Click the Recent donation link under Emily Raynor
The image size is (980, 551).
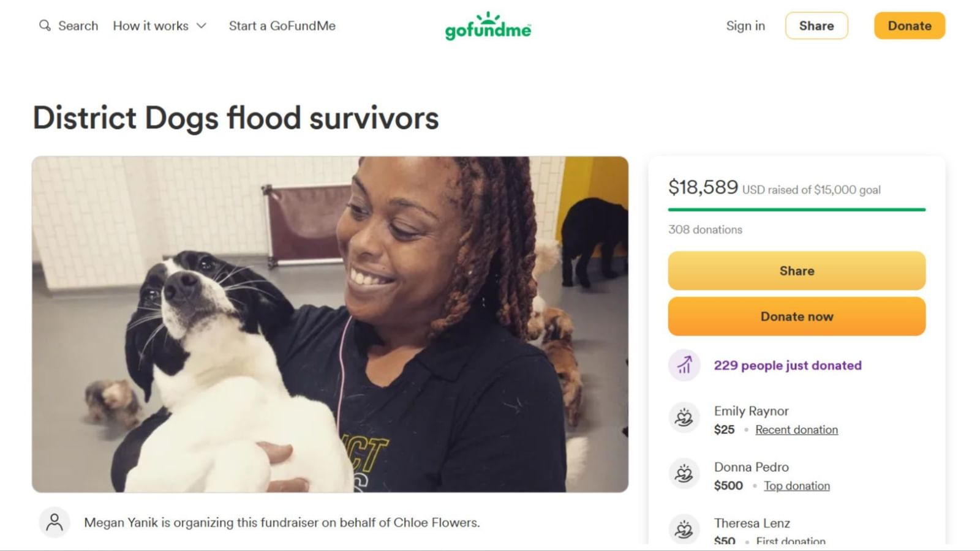pyautogui.click(x=797, y=429)
